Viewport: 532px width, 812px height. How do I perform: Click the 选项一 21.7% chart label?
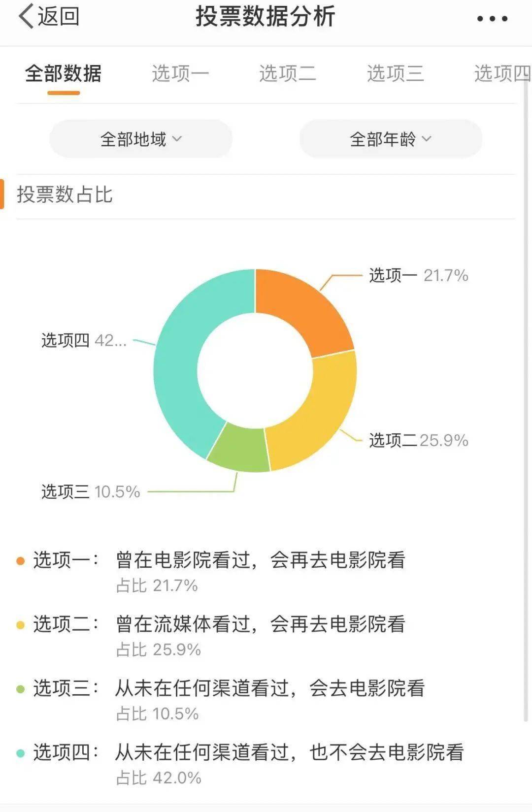[418, 275]
